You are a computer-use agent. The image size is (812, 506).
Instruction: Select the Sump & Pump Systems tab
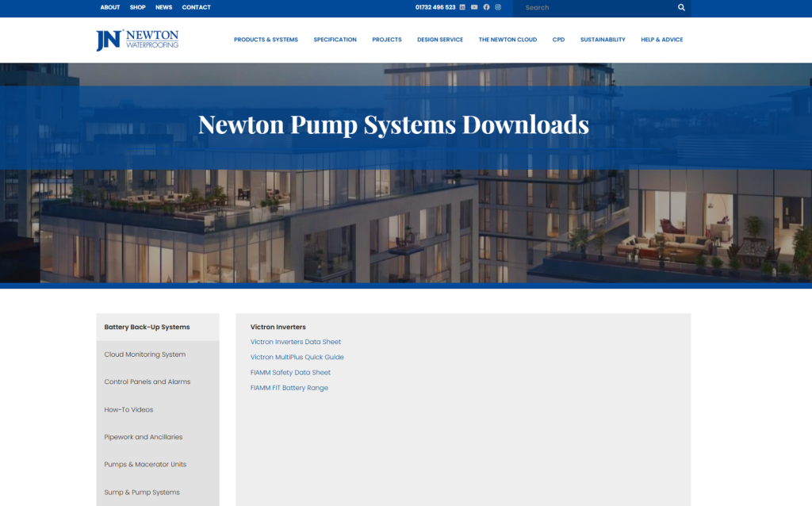click(x=158, y=492)
